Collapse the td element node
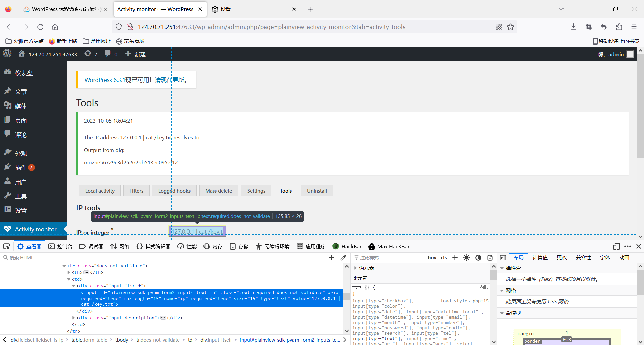Screen dimensions: 644x345 coord(69,279)
